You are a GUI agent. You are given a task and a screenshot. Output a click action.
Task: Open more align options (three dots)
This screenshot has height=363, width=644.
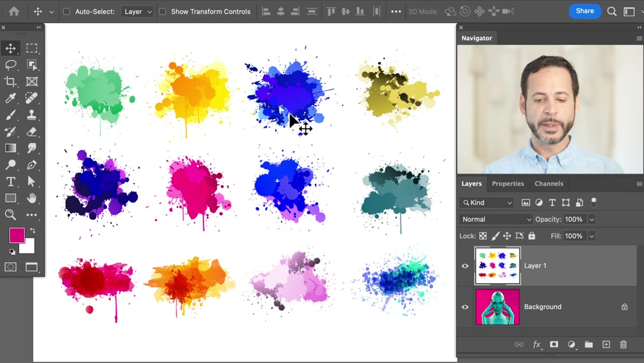396,11
